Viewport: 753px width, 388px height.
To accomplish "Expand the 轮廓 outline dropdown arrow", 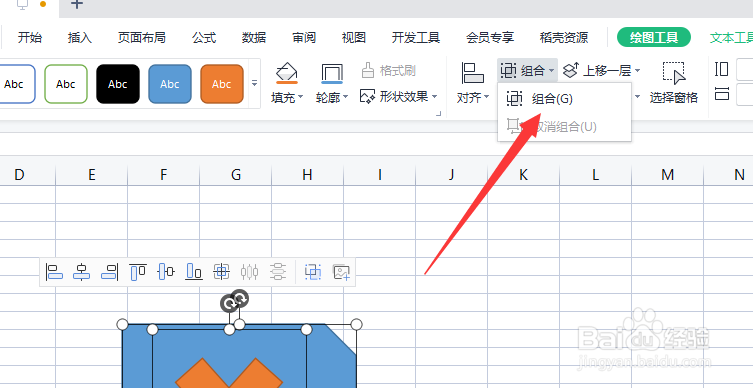I will (x=345, y=97).
